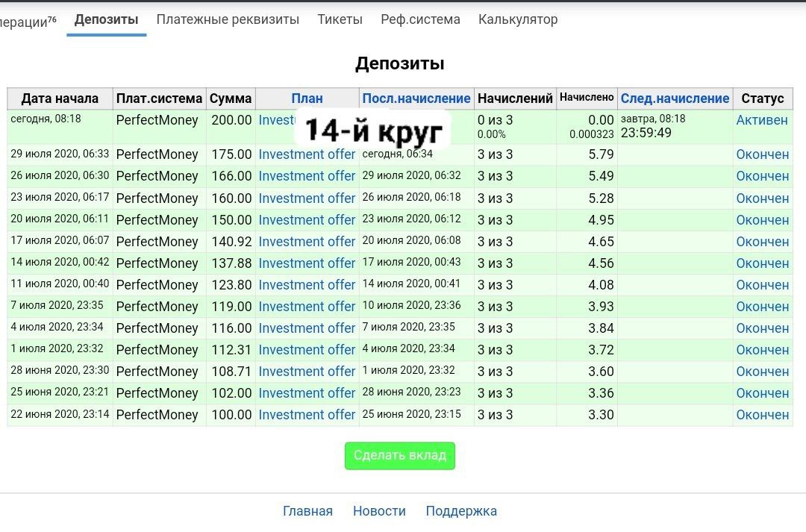Click Окончен status of 108.71 deposit
The height and width of the screenshot is (532, 806).
[762, 371]
